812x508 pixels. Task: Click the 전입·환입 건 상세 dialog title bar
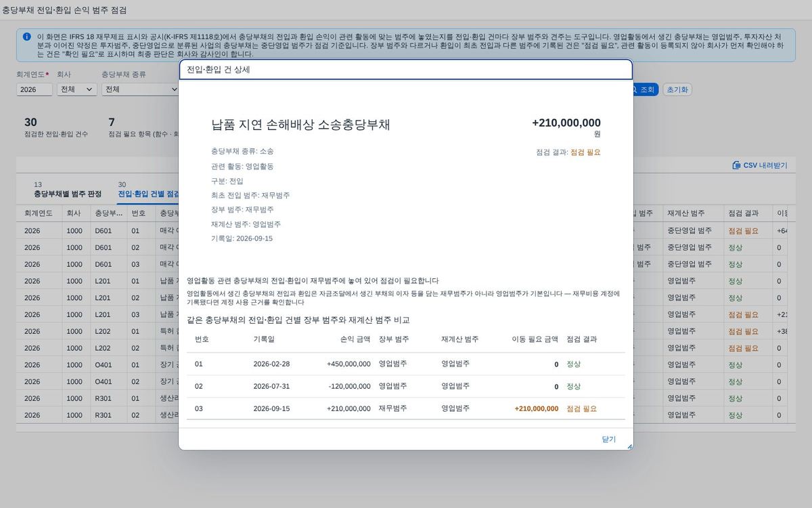pyautogui.click(x=406, y=70)
